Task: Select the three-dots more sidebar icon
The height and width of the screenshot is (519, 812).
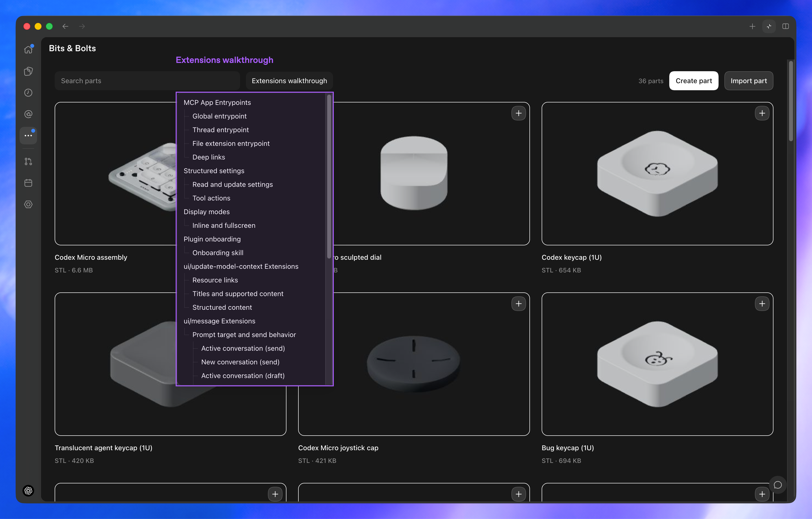Action: click(28, 135)
